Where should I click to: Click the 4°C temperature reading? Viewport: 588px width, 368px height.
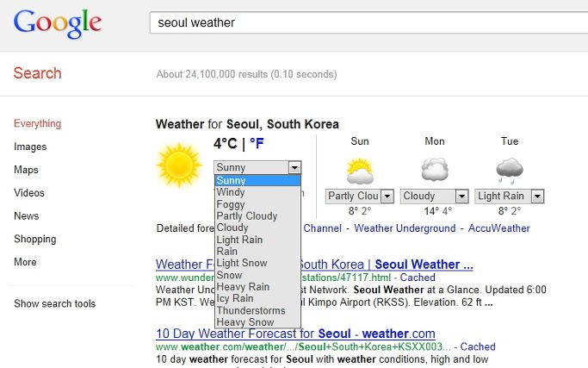pyautogui.click(x=226, y=143)
